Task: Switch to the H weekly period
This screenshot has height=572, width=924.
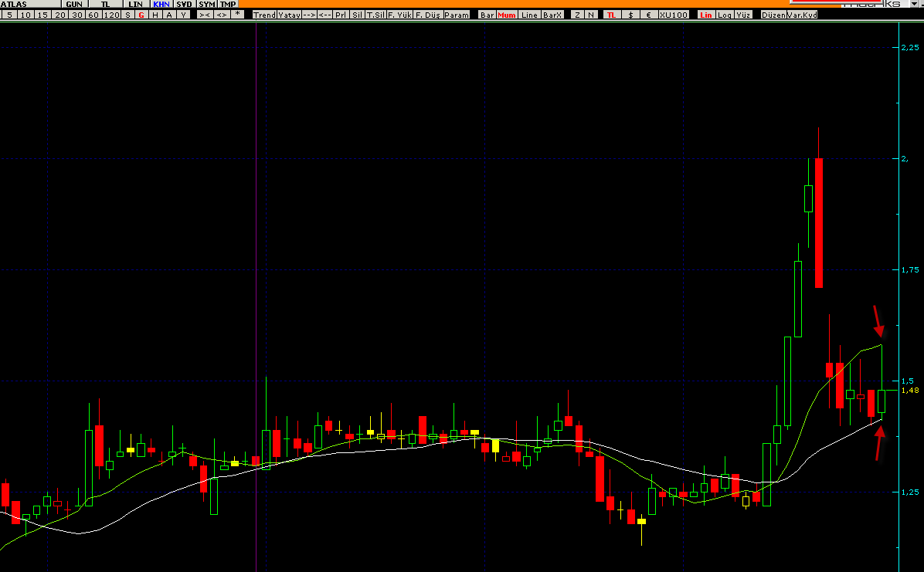Action: point(155,15)
